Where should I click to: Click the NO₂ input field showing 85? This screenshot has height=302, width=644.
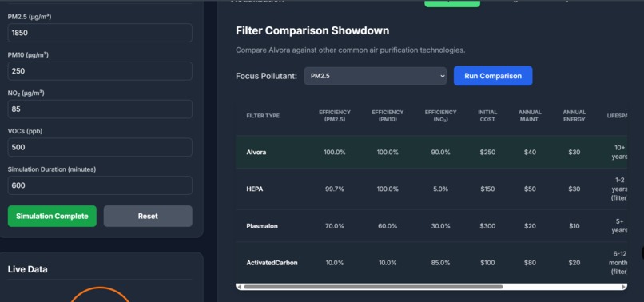pyautogui.click(x=100, y=109)
